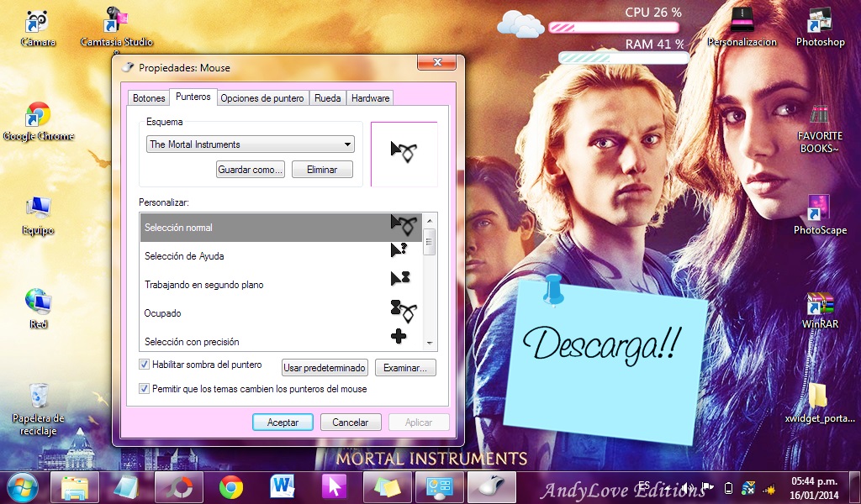Click the pointer list scroll-up arrow

(430, 220)
